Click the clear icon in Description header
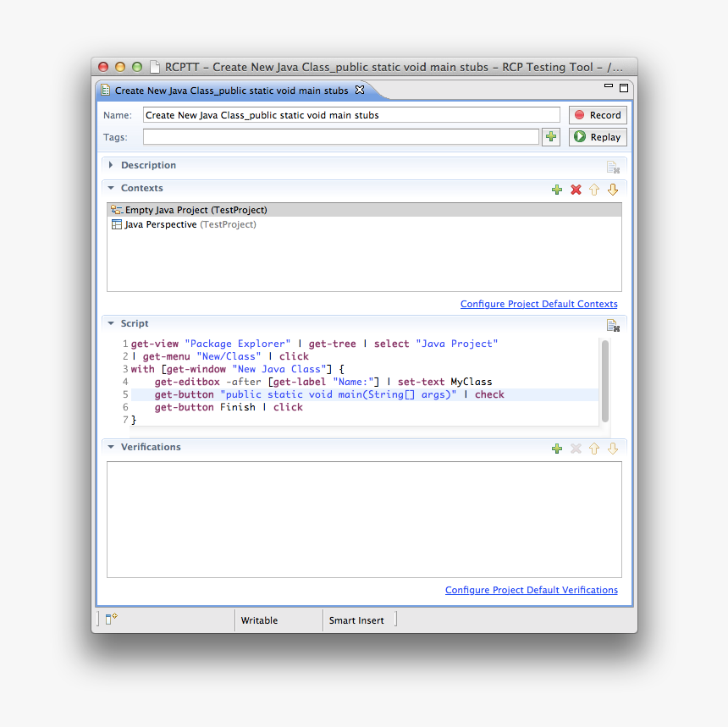Screen dimensions: 728x727 tap(613, 168)
